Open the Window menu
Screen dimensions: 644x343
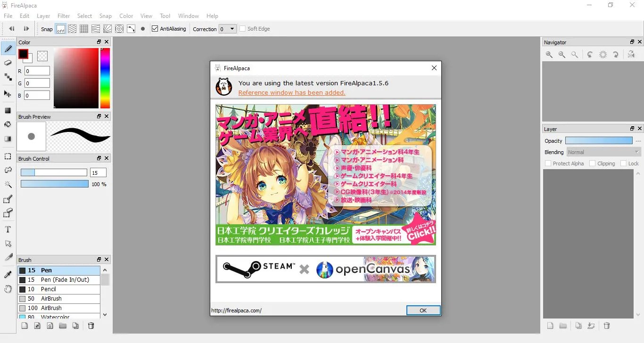189,16
